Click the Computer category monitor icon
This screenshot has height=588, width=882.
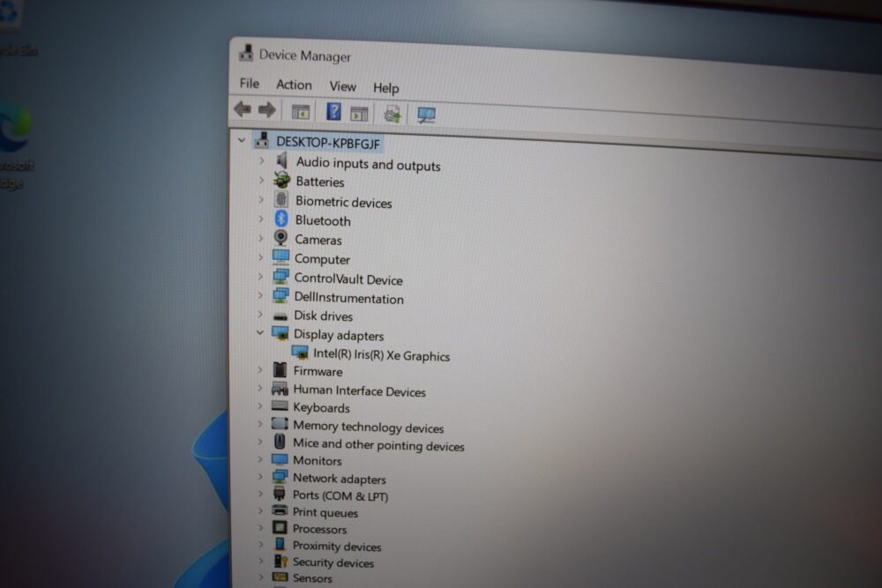pos(280,257)
